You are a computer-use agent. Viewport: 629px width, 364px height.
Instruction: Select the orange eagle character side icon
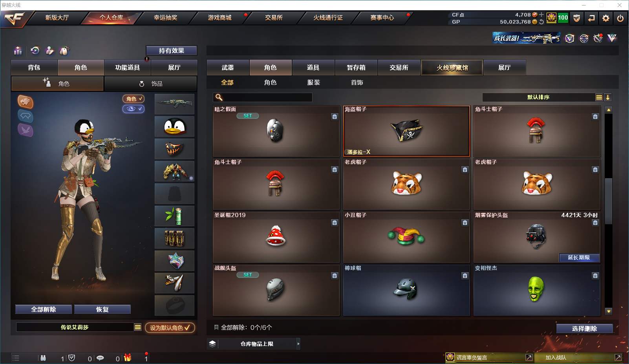(26, 102)
